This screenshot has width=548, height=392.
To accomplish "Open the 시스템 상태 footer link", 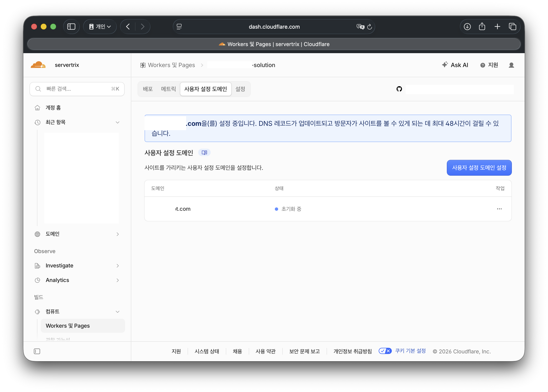I will [207, 352].
